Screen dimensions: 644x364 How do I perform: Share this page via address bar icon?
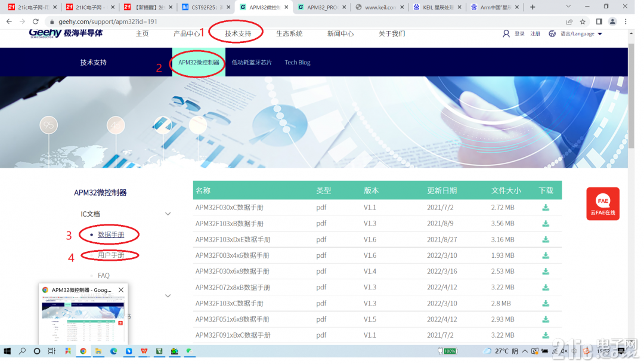569,21
